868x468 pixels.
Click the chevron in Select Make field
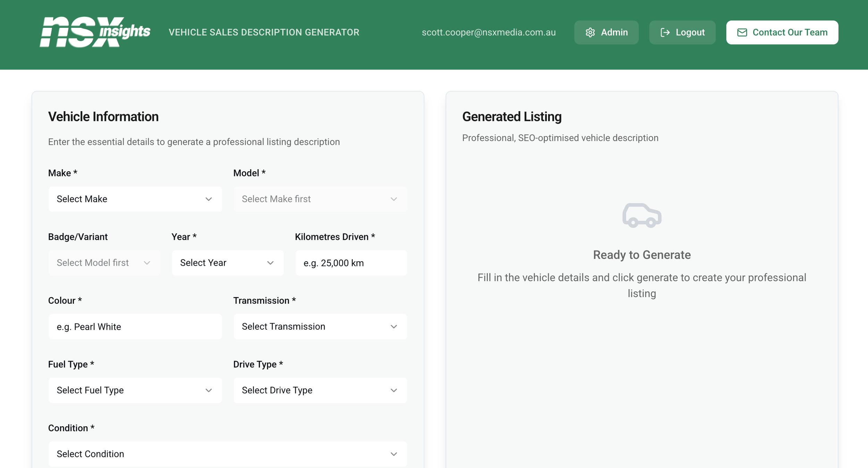click(208, 199)
